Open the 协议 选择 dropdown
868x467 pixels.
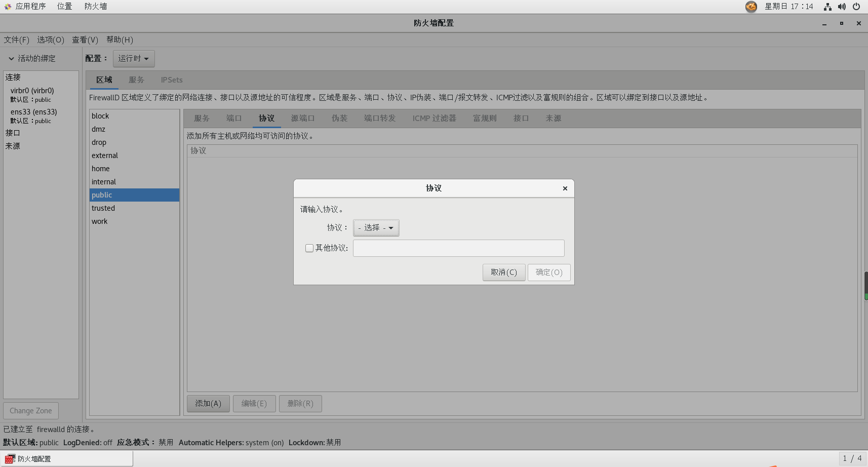pyautogui.click(x=376, y=228)
